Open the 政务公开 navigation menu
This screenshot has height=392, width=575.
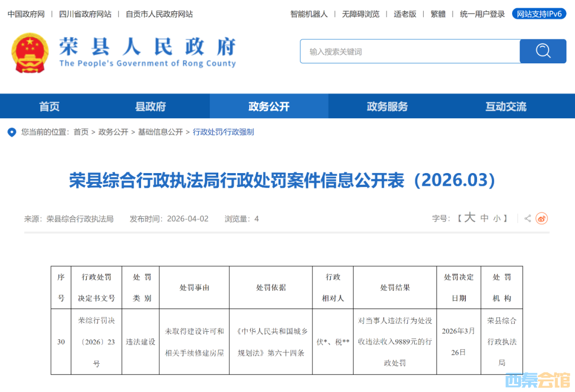269,107
